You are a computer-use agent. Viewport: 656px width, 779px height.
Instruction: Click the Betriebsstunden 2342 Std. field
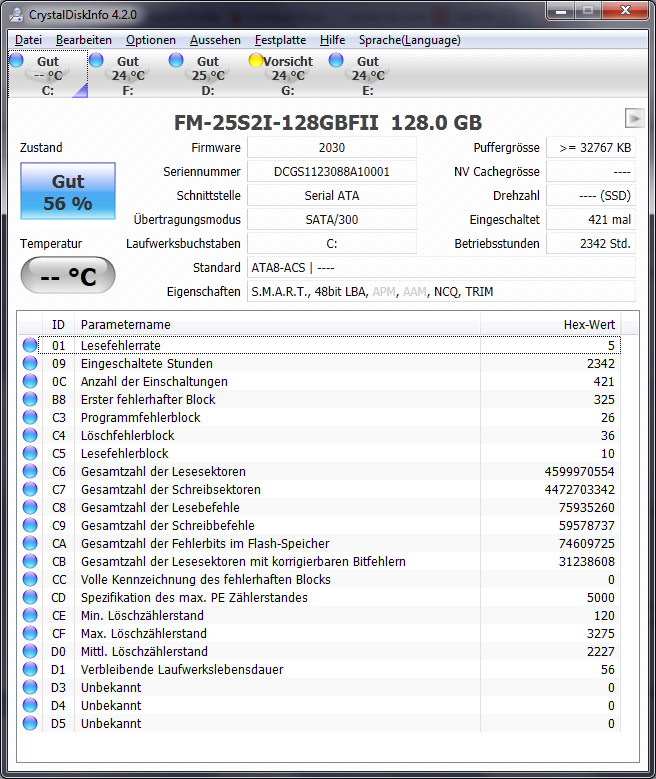591,243
